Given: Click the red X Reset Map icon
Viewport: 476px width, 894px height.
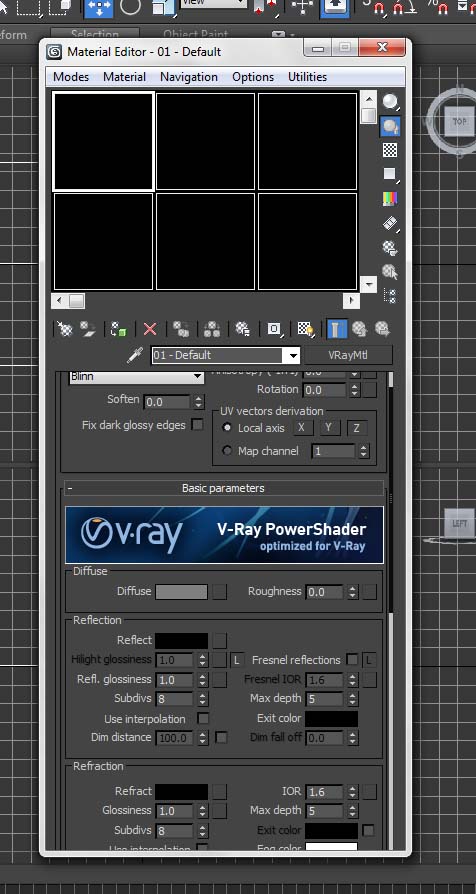Looking at the screenshot, I should click(150, 329).
